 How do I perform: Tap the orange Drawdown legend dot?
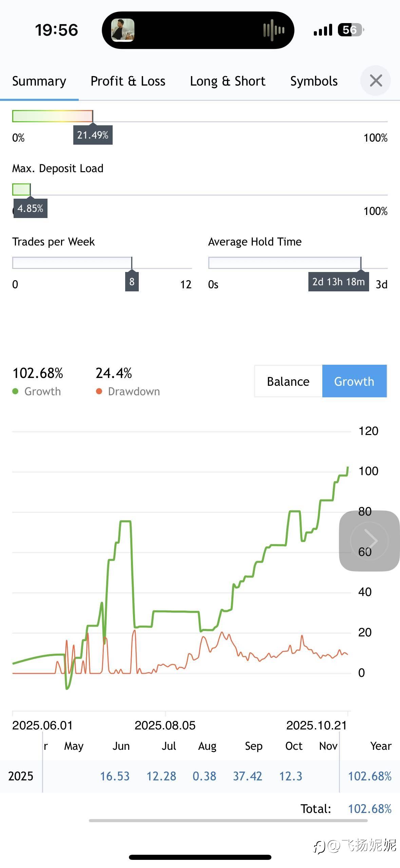click(99, 392)
